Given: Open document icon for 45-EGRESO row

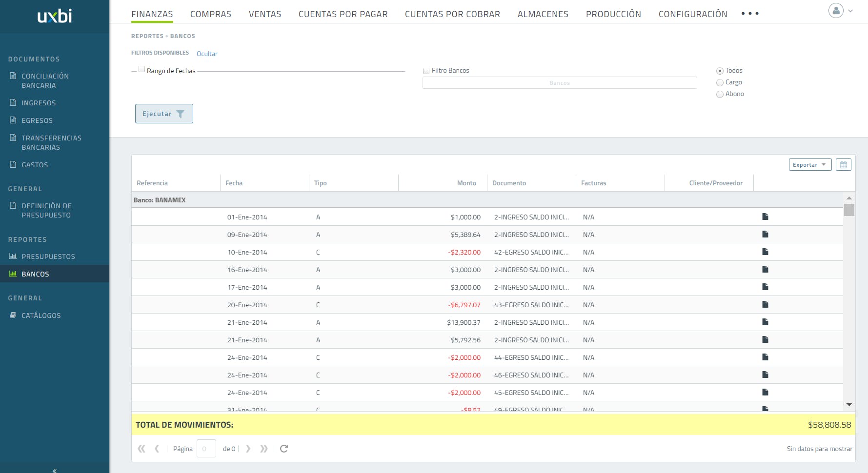Looking at the screenshot, I should pyautogui.click(x=765, y=392).
